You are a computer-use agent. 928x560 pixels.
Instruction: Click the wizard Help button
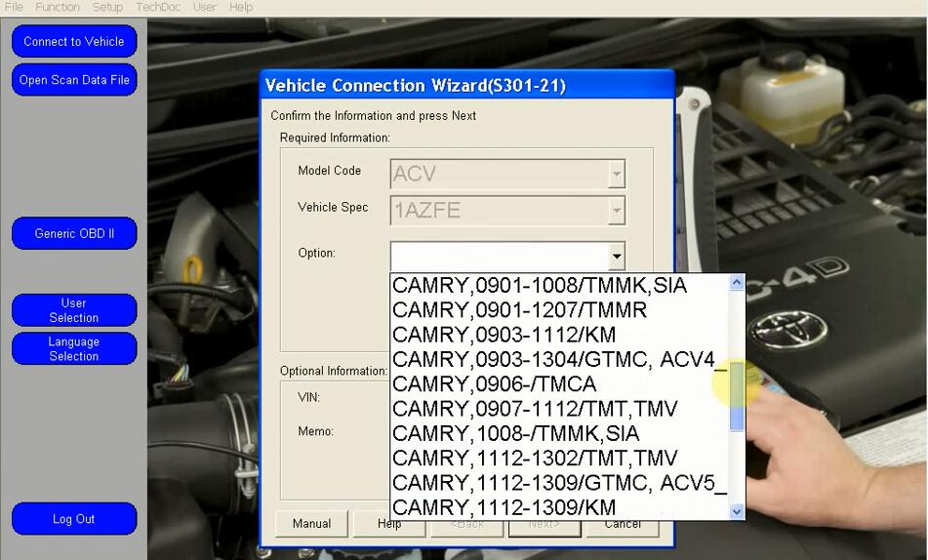tap(388, 524)
